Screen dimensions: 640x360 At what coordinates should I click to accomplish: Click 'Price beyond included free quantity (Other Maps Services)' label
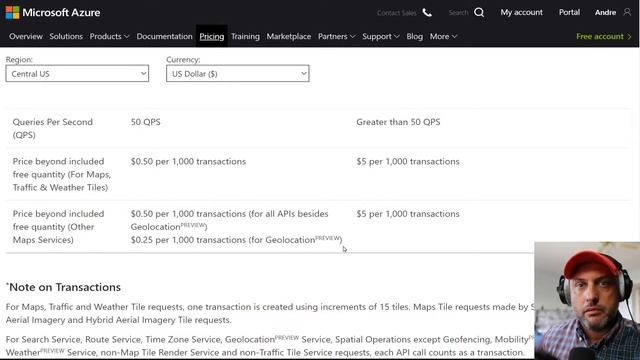tap(58, 227)
